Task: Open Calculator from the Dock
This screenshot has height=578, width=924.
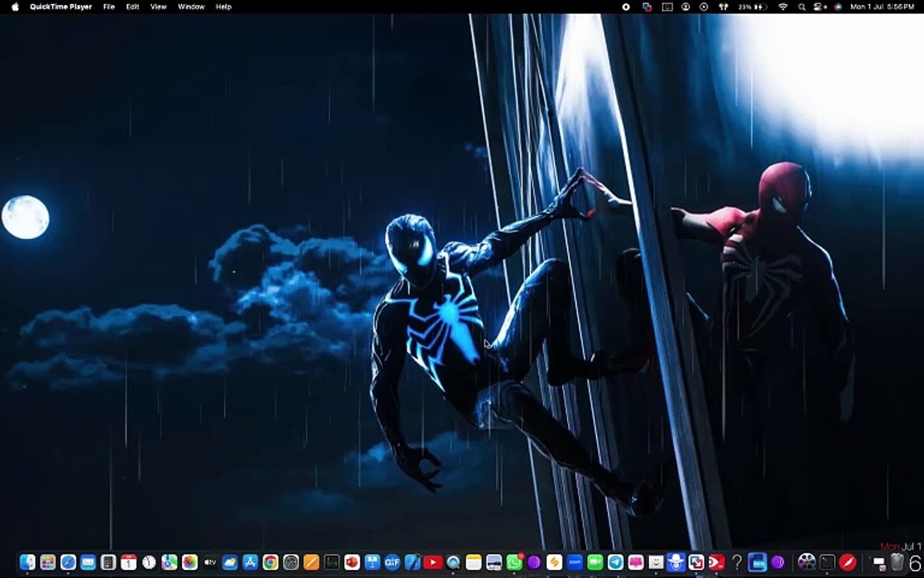Action: point(108,562)
